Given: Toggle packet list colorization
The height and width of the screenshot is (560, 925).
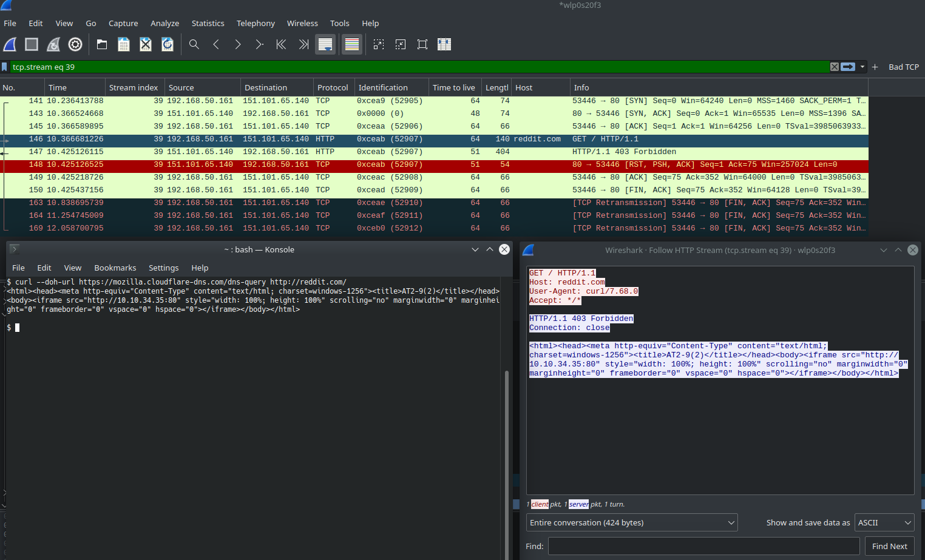Looking at the screenshot, I should point(351,44).
